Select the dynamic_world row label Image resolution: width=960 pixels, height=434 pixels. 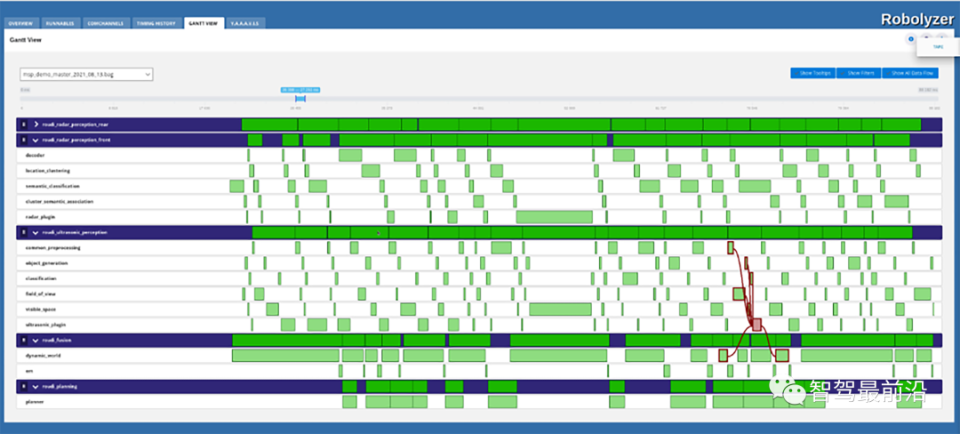tap(43, 356)
